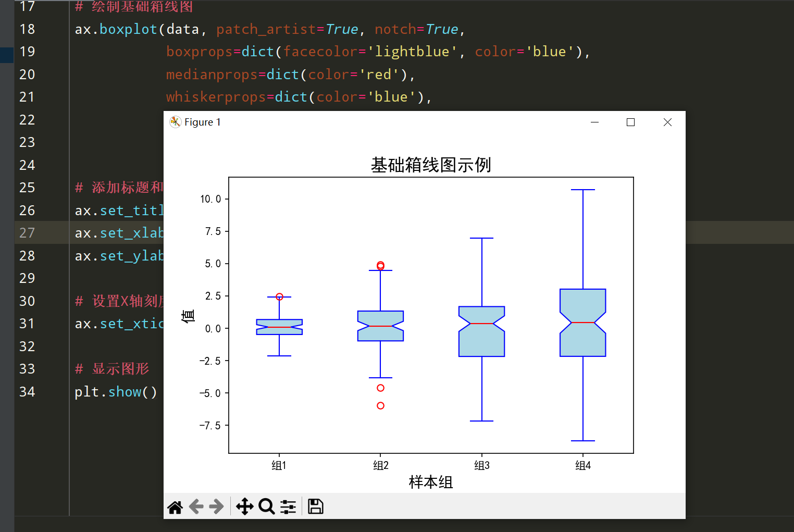Click the 组4 box in plot
The width and height of the screenshot is (794, 532).
tap(582, 323)
